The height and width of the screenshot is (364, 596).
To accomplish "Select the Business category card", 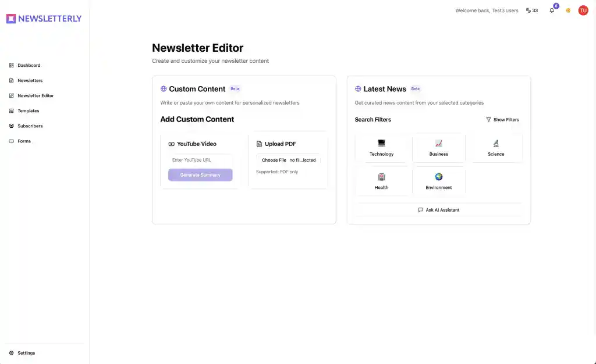I will pos(439,148).
